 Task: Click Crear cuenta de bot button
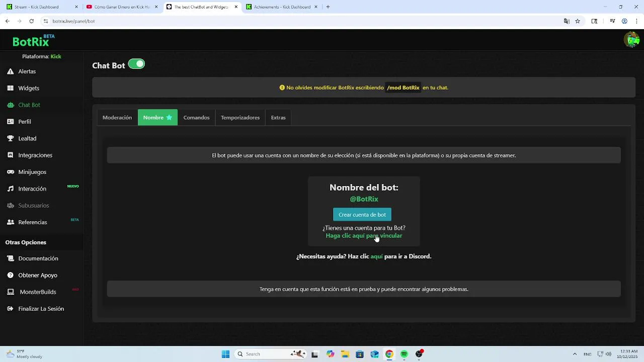(362, 215)
